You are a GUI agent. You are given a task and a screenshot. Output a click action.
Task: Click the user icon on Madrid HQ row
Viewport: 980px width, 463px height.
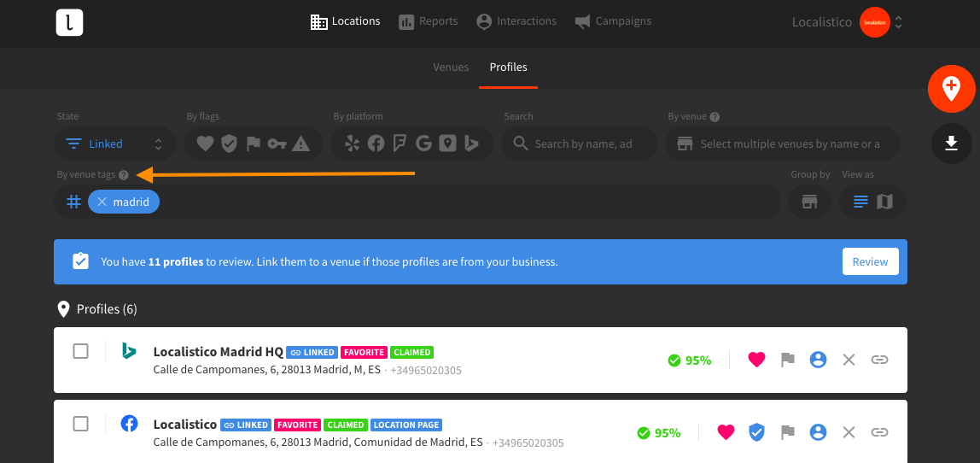[x=818, y=360]
